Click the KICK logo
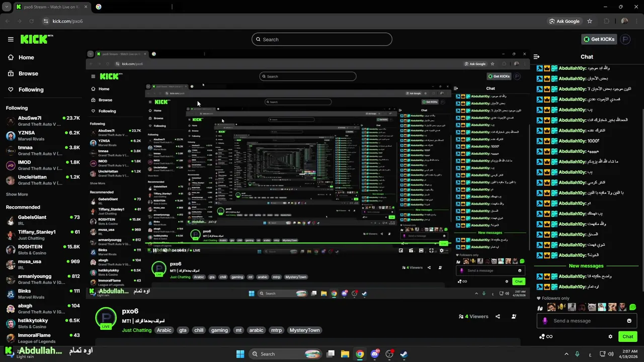 click(x=36, y=39)
